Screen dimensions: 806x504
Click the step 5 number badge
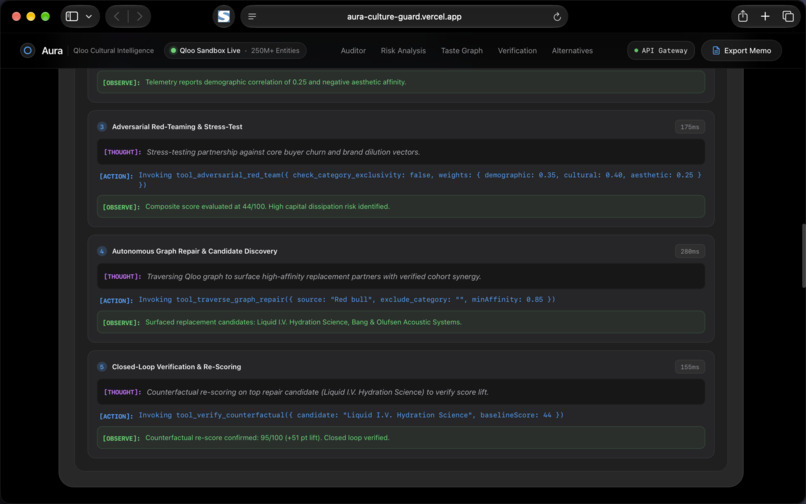pyautogui.click(x=102, y=367)
